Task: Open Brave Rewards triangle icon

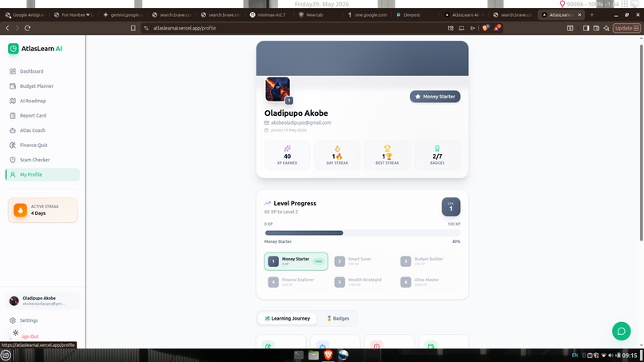Action: (497, 28)
